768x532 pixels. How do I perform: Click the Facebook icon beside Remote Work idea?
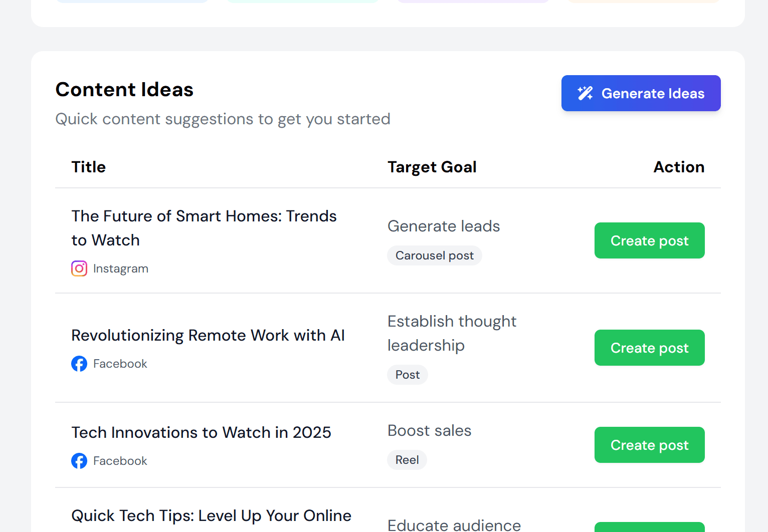[x=79, y=364]
